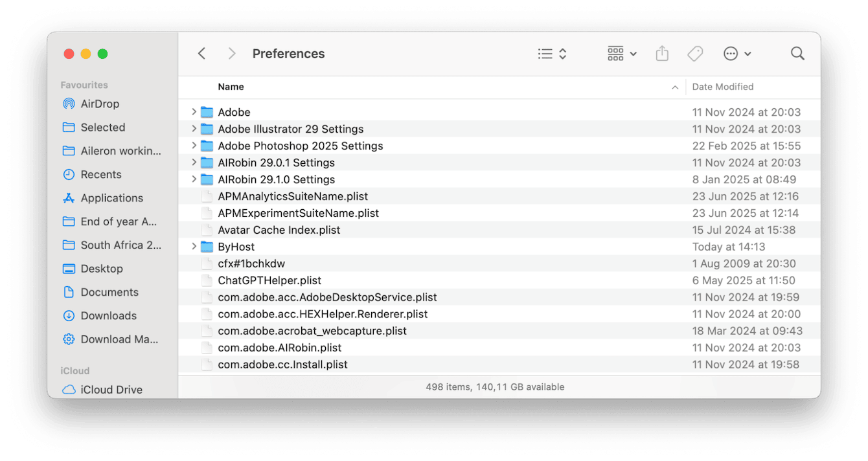Sort by Date Modified column header

click(x=722, y=87)
